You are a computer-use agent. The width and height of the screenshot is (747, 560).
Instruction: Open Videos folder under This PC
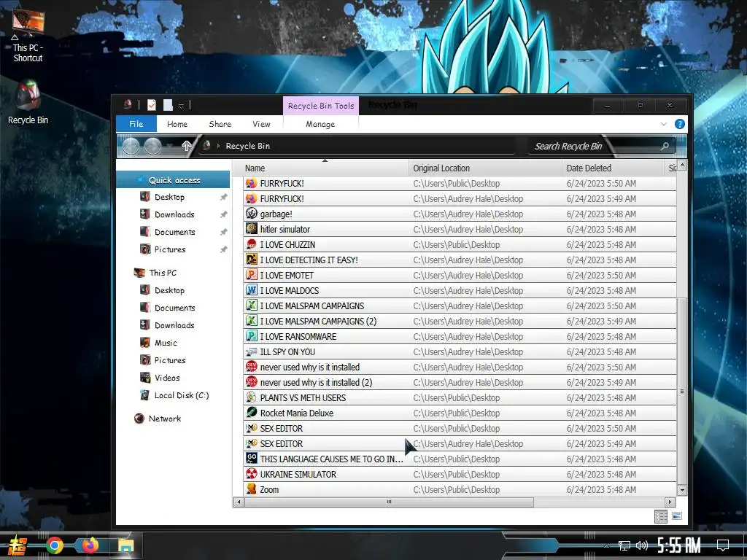167,378
